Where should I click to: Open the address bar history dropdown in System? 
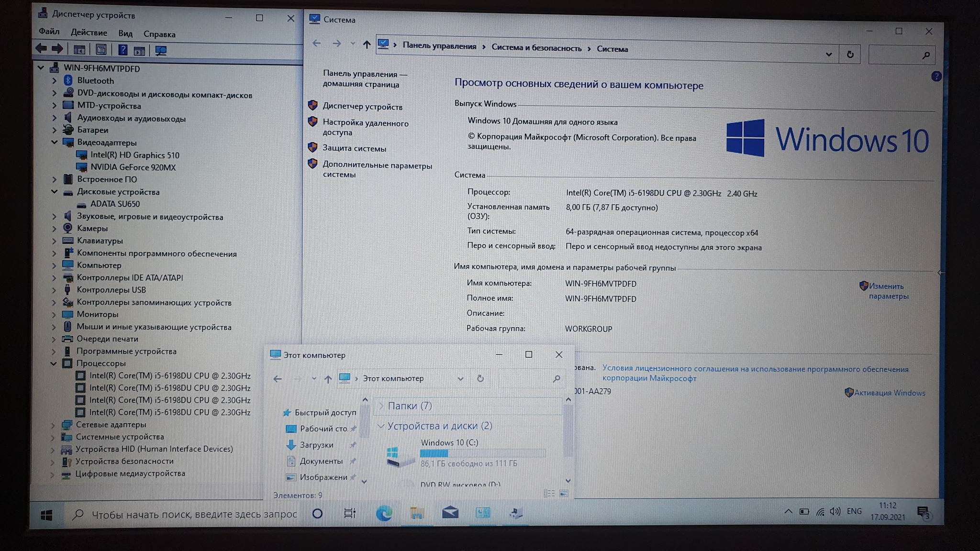click(x=829, y=55)
